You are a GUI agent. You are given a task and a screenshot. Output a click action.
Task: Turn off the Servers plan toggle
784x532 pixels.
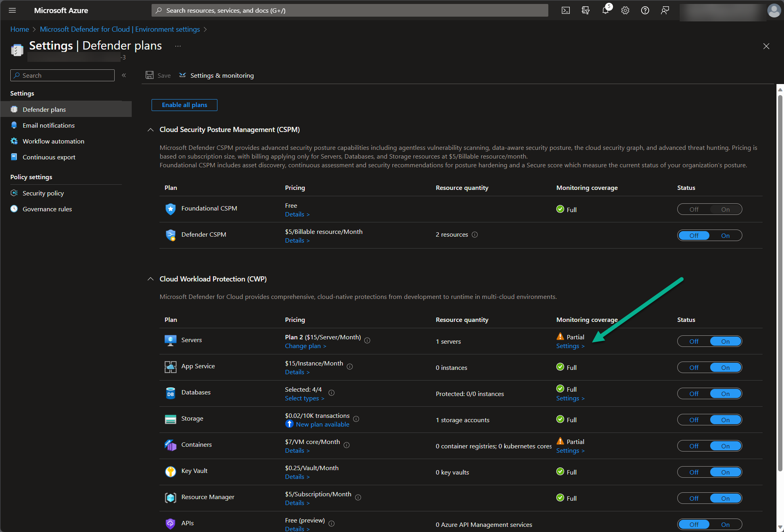point(694,341)
